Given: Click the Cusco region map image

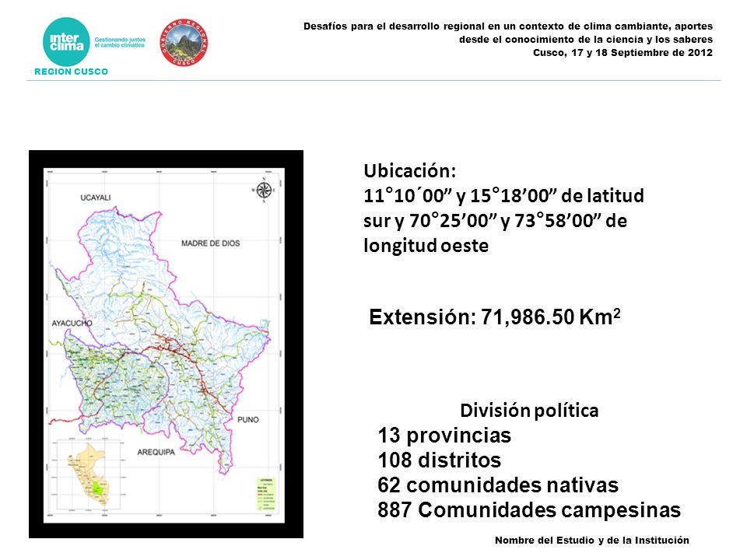Looking at the screenshot, I should click(x=166, y=345).
